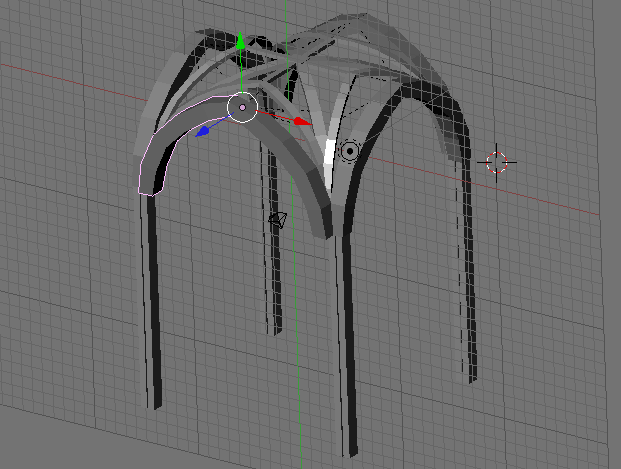621x469 pixels.
Task: Select the far-left front pillar
Action: (152, 301)
